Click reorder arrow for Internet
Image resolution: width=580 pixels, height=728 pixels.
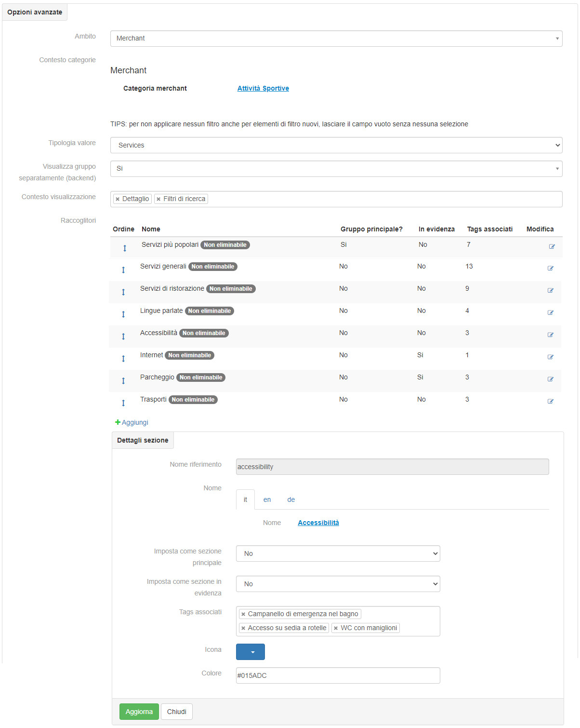point(123,359)
